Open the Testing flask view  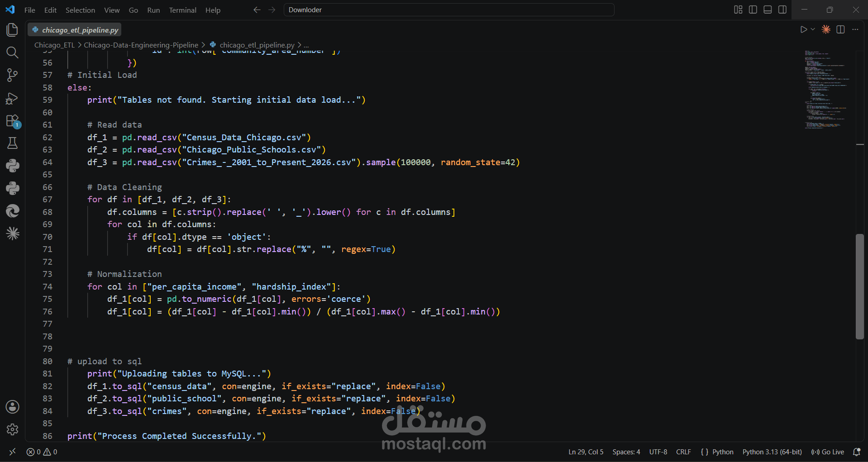12,143
